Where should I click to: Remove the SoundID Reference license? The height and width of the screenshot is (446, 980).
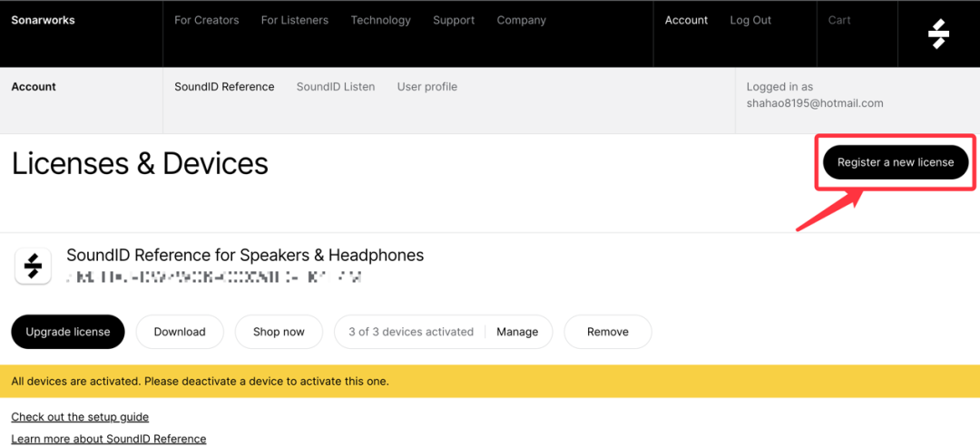pos(608,332)
